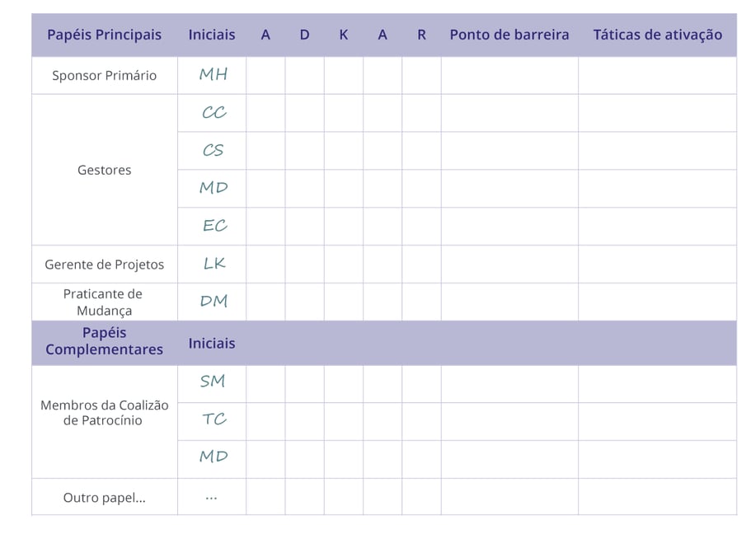Select the "Ponto de barreira" column header
This screenshot has width=756, height=534.
pyautogui.click(x=509, y=35)
